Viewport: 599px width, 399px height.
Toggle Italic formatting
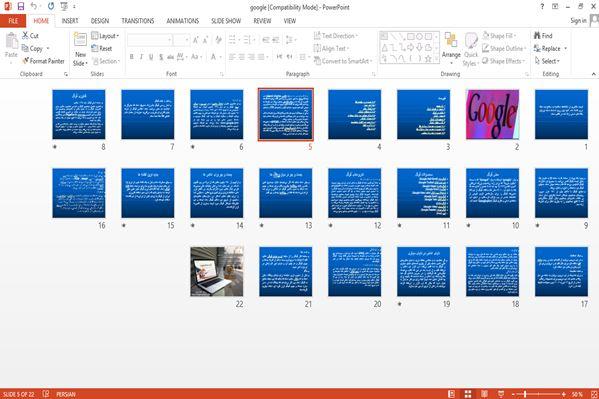[141, 57]
